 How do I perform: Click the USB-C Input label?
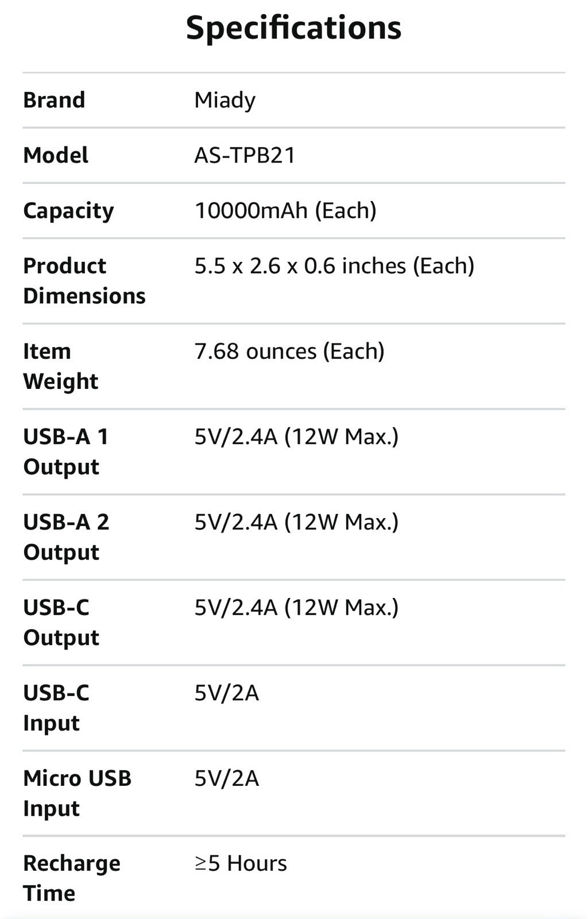(56, 708)
